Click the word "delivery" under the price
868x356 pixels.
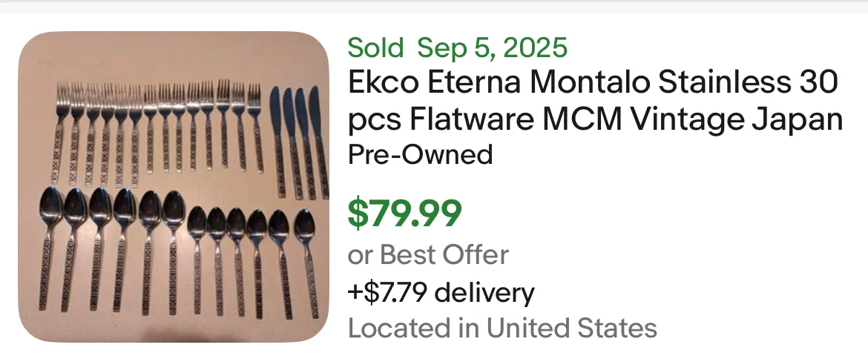[x=484, y=292]
